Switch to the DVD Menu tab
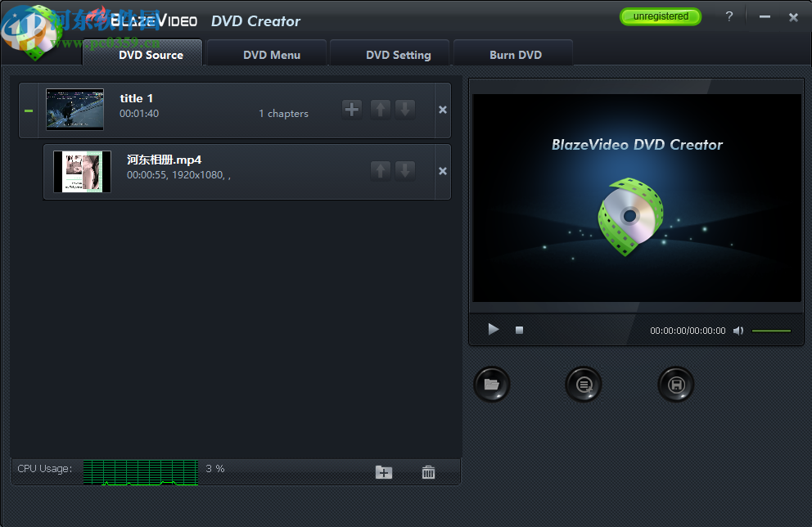Viewport: 812px width, 527px height. pyautogui.click(x=265, y=54)
